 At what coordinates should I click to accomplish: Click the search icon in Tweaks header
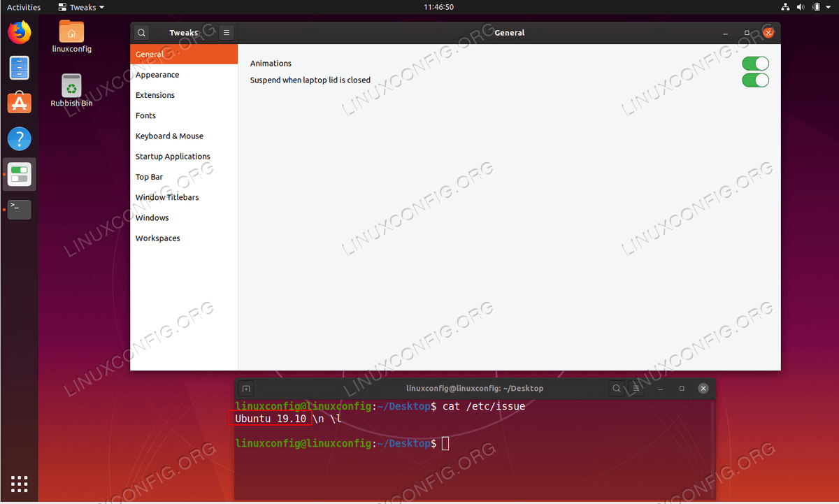(x=141, y=33)
